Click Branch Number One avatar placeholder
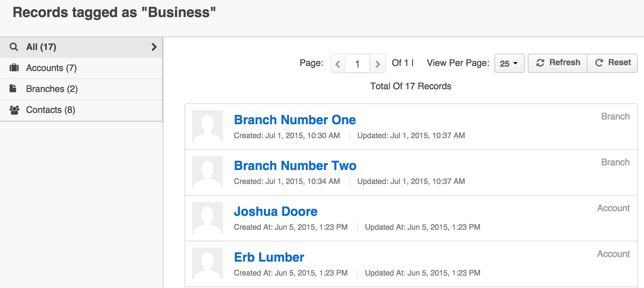Image resolution: width=644 pixels, height=288 pixels. [x=208, y=126]
